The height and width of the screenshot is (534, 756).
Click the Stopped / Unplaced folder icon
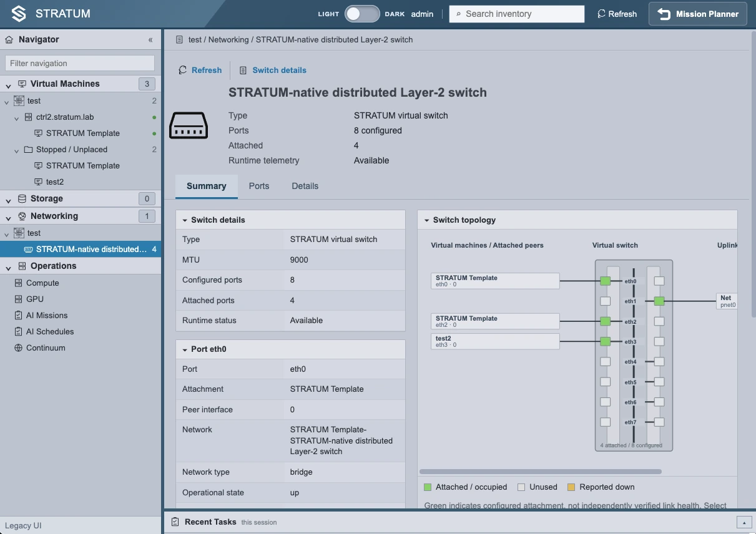click(29, 149)
